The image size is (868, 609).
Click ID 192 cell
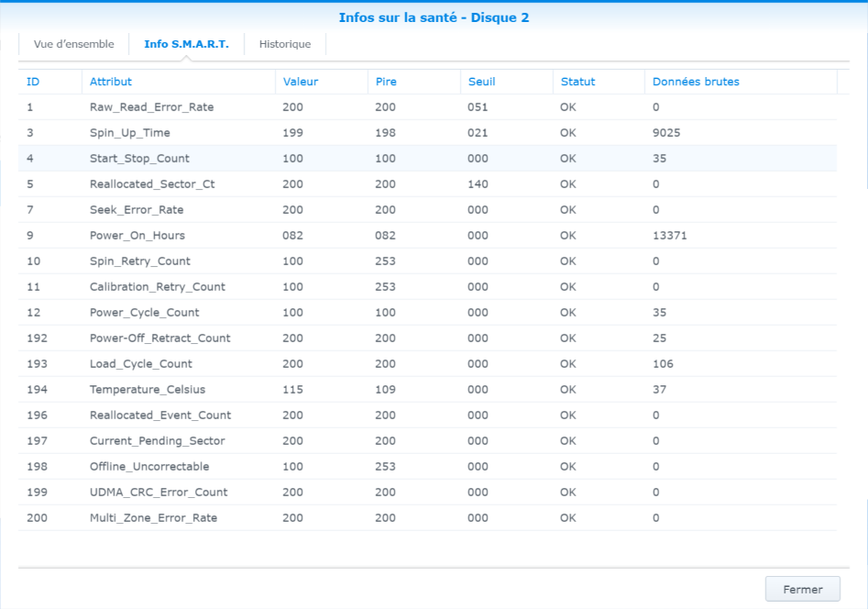pos(37,338)
